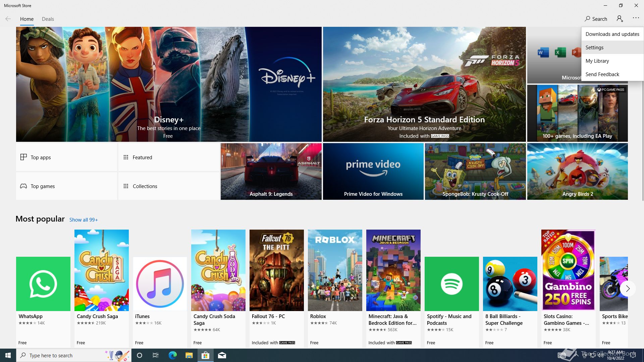Open the Candy Crush Saga thumbnail
The width and height of the screenshot is (644, 362).
[x=102, y=270]
